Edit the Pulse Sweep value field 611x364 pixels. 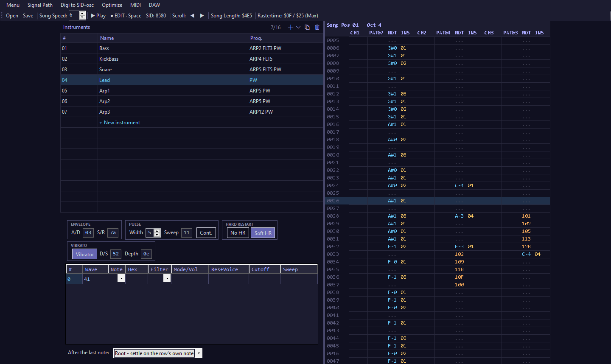(x=187, y=232)
